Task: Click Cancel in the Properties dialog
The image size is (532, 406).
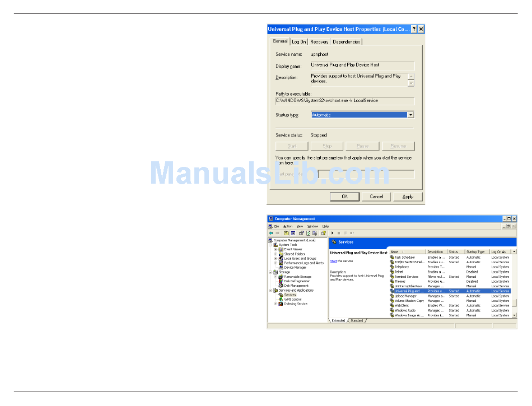Action: (376, 197)
